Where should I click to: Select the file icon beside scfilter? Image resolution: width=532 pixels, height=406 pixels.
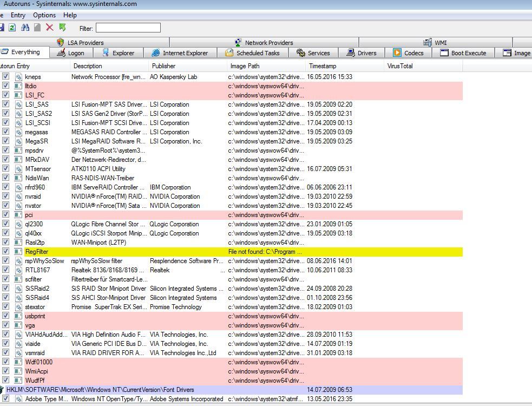click(x=18, y=279)
